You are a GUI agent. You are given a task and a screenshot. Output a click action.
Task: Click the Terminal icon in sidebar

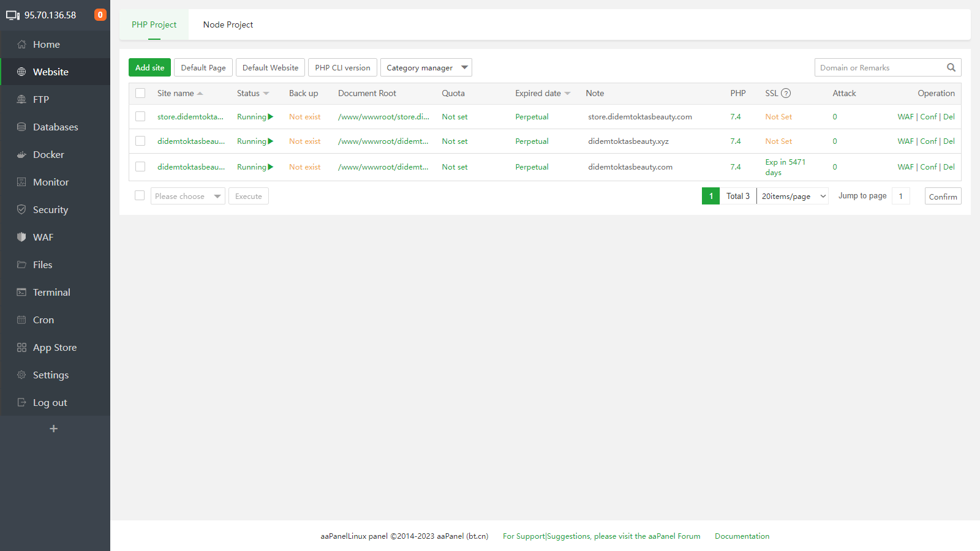pos(21,293)
